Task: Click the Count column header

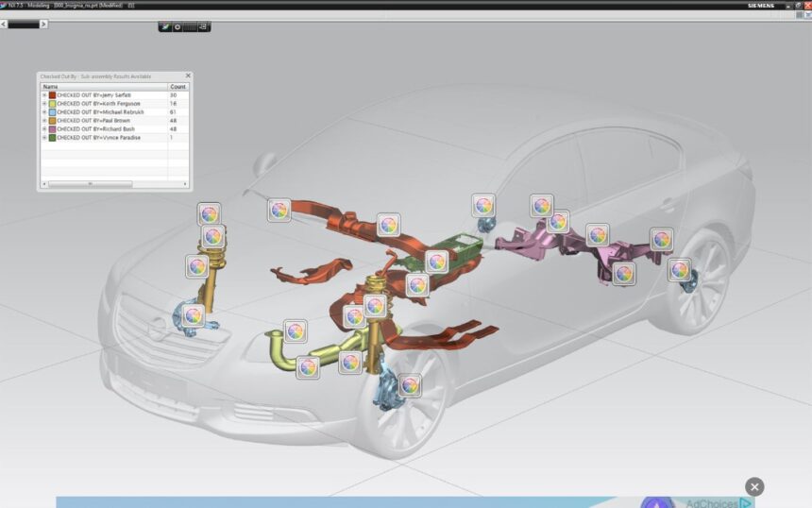Action: coord(178,87)
